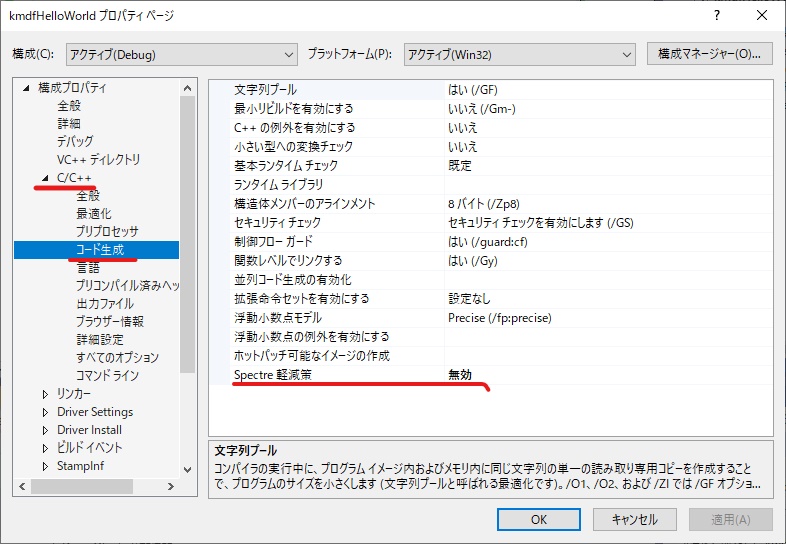Collapse the C/C++ tree node
The width and height of the screenshot is (786, 544).
click(45, 178)
